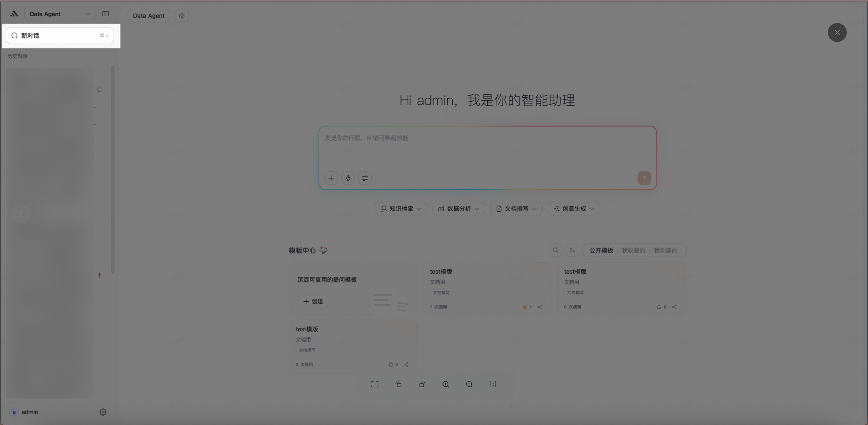868x425 pixels.
Task: Go to the previous image arrow
Action: tap(22, 213)
